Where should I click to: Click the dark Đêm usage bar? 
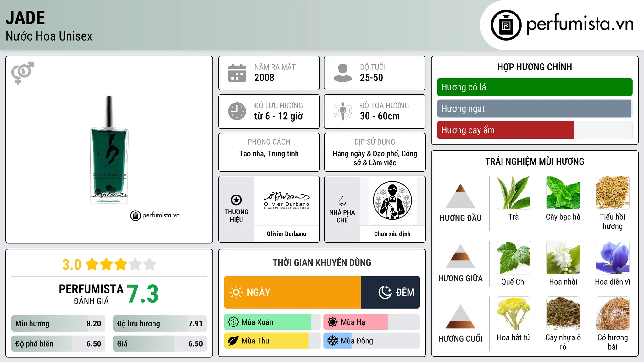point(390,292)
